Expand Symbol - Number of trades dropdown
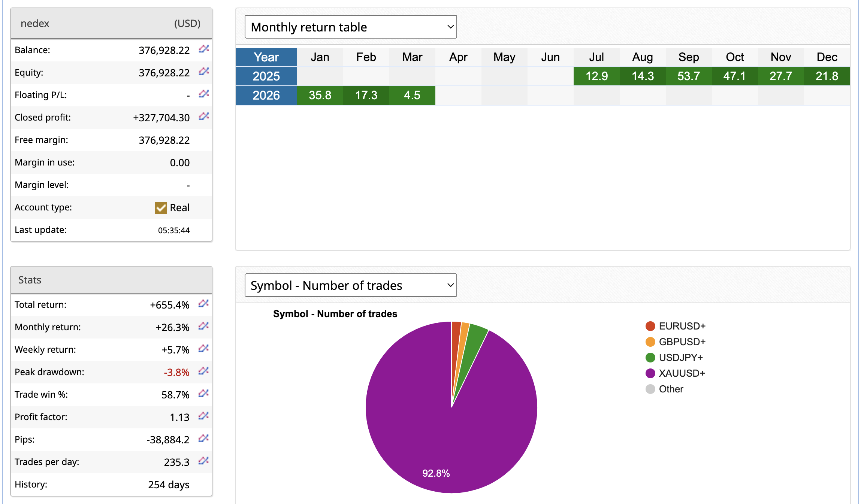 point(350,285)
